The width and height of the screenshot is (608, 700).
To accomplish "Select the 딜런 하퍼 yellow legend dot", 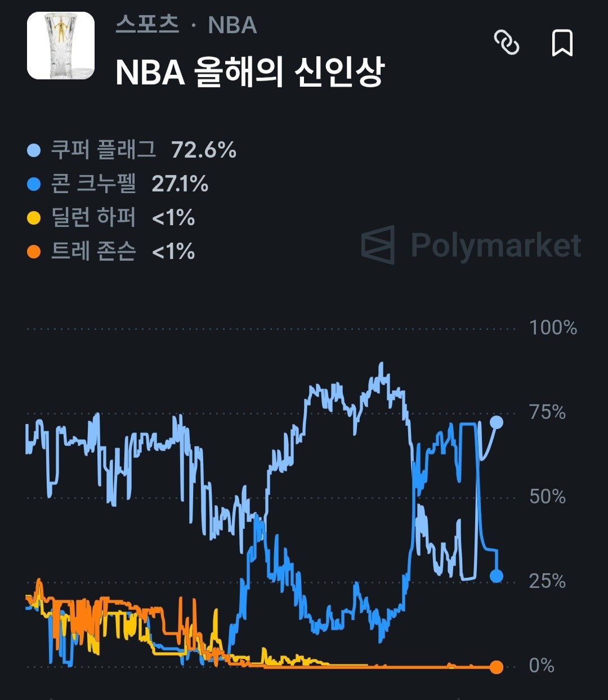I will [34, 218].
